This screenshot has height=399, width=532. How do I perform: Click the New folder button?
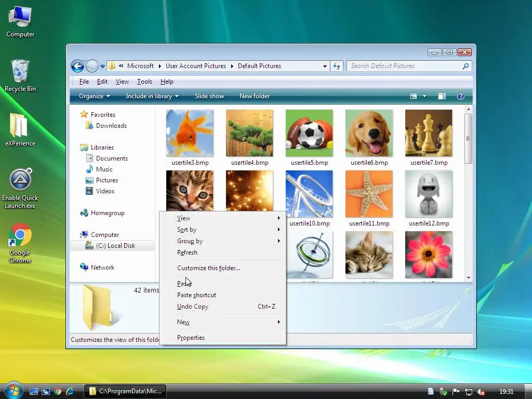(255, 96)
